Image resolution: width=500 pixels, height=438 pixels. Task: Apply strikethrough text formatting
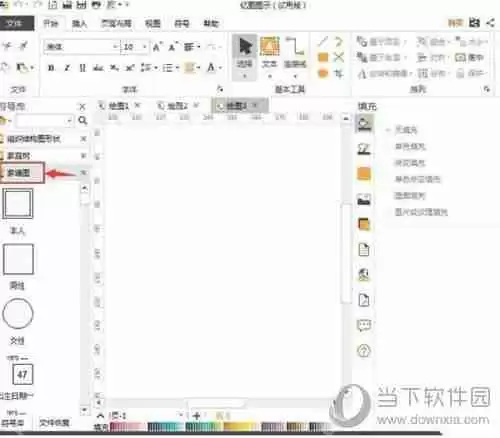click(98, 68)
